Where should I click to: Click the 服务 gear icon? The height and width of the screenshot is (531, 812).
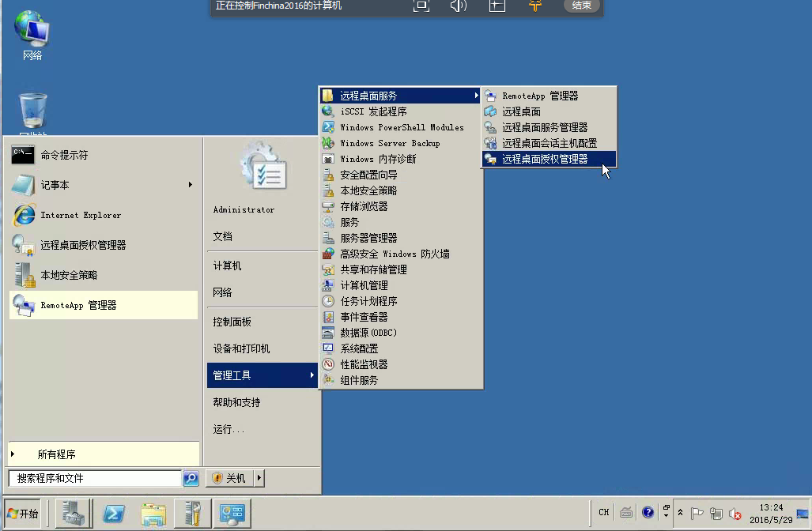click(328, 222)
